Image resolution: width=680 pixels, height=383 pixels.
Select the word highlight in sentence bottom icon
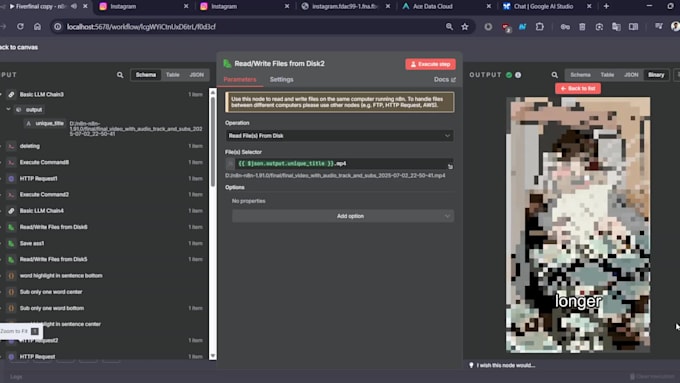[x=11, y=276]
